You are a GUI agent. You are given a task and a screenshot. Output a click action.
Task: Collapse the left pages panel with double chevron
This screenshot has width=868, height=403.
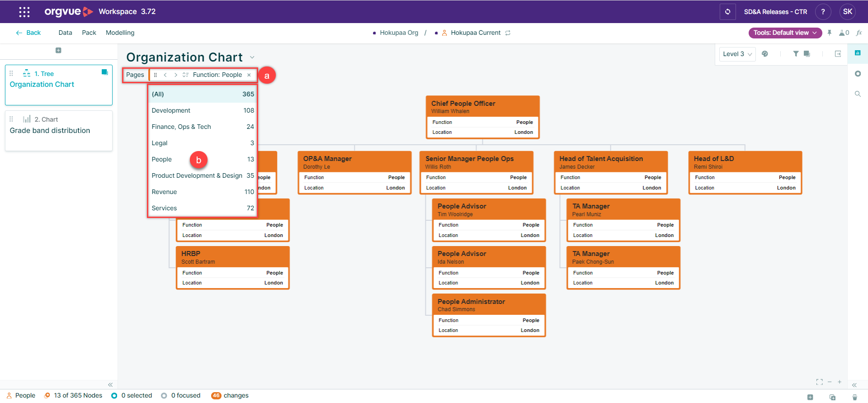110,385
